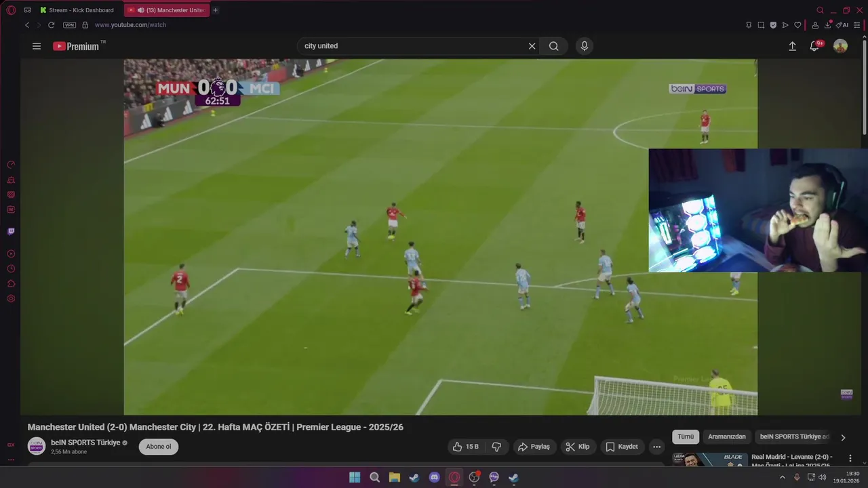Open YouTube account avatar menu
868x488 pixels.
(840, 46)
